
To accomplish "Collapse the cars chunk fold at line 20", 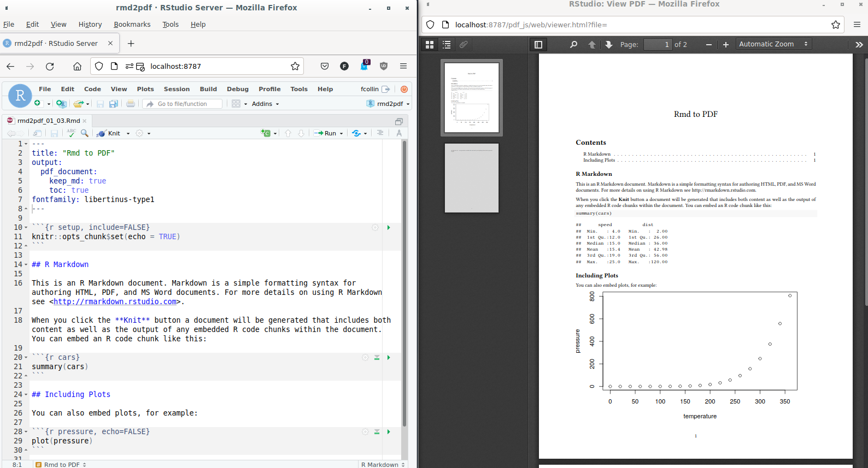I will 26,358.
